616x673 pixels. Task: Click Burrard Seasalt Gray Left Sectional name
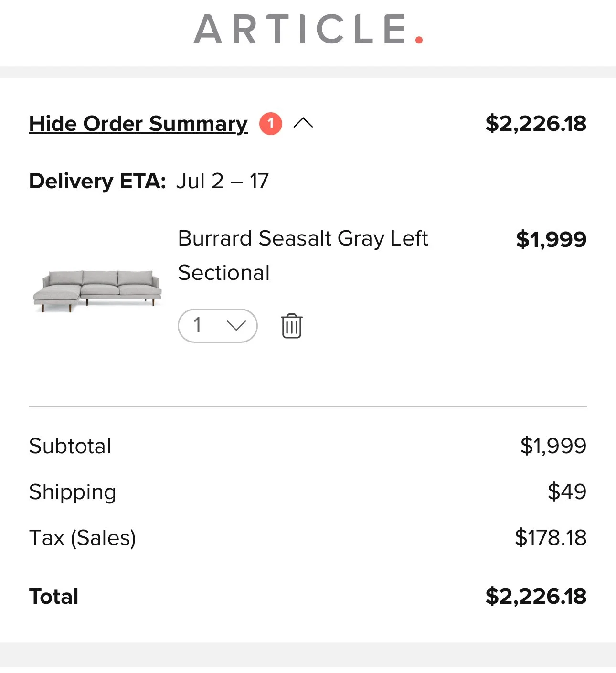(303, 256)
